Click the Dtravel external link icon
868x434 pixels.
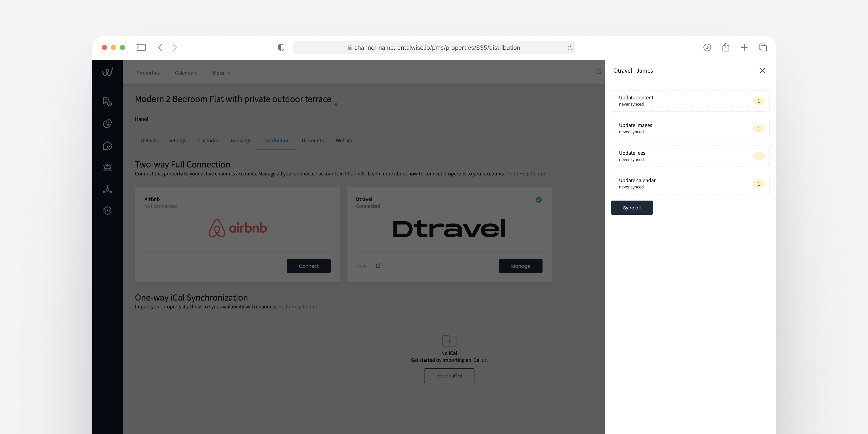pos(378,266)
